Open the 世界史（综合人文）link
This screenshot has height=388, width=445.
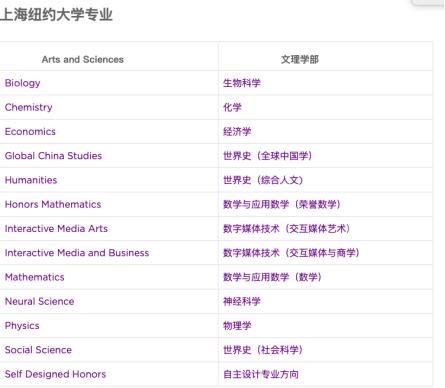263,180
